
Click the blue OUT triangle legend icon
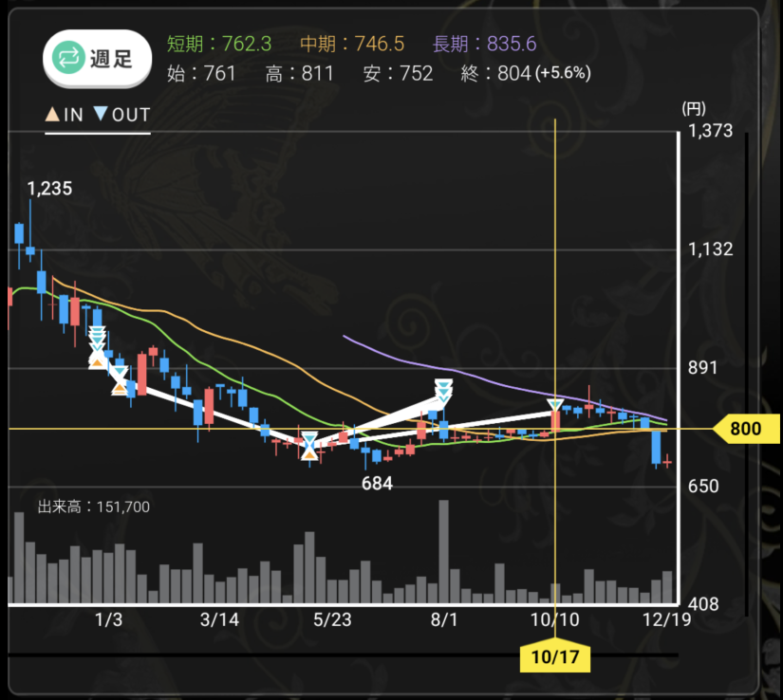click(x=101, y=114)
